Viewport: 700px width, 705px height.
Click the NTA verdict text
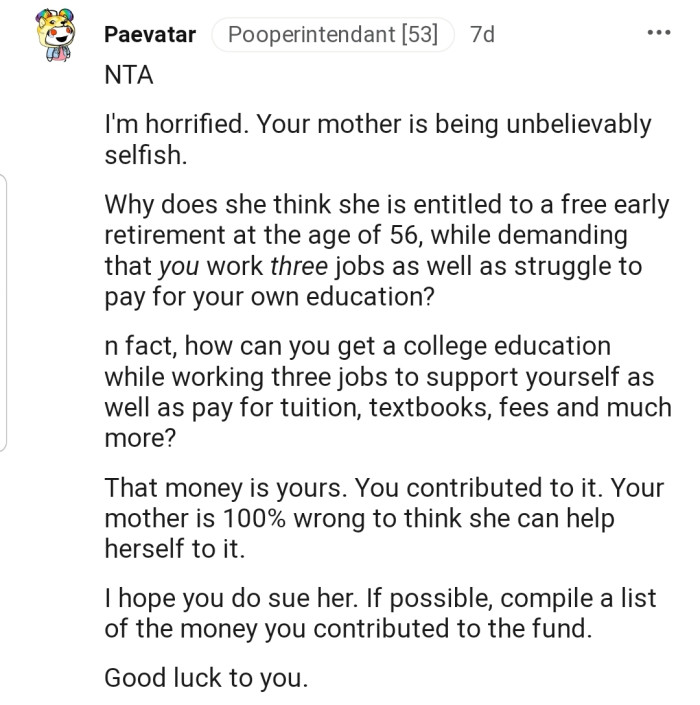[x=129, y=75]
